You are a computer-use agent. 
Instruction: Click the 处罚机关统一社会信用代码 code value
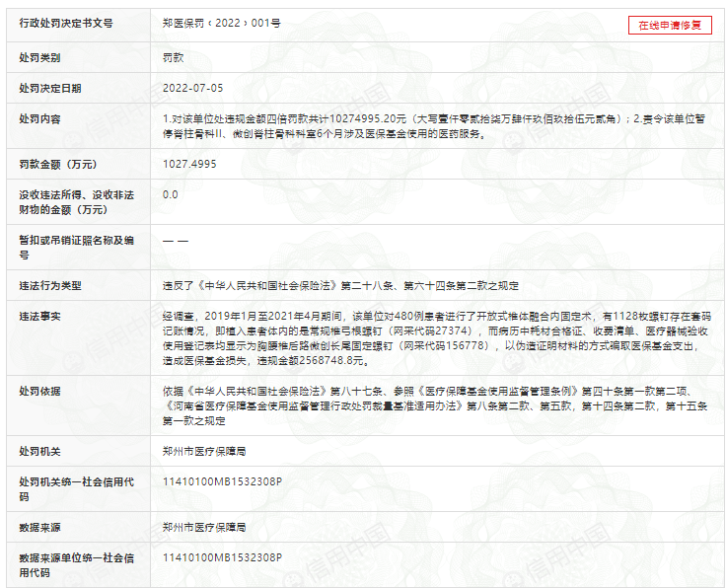[222, 481]
